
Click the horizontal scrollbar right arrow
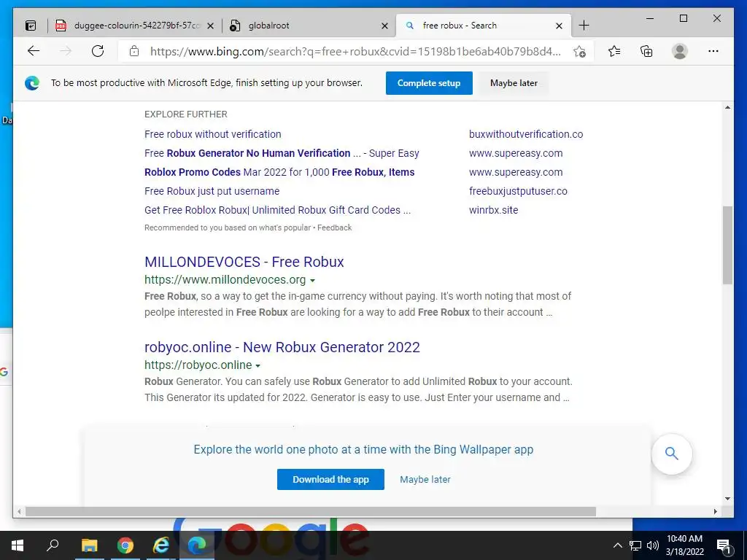click(715, 511)
